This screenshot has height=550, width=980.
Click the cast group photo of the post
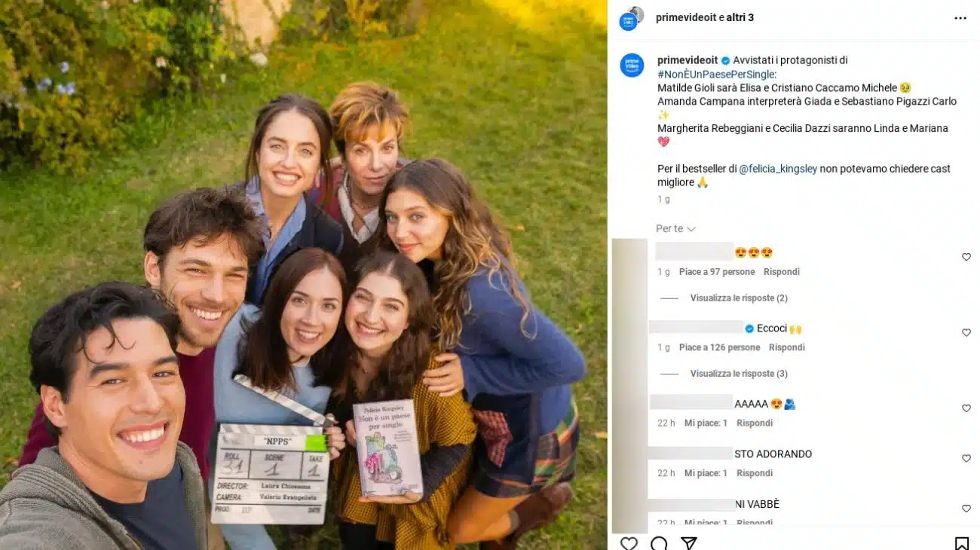(304, 275)
